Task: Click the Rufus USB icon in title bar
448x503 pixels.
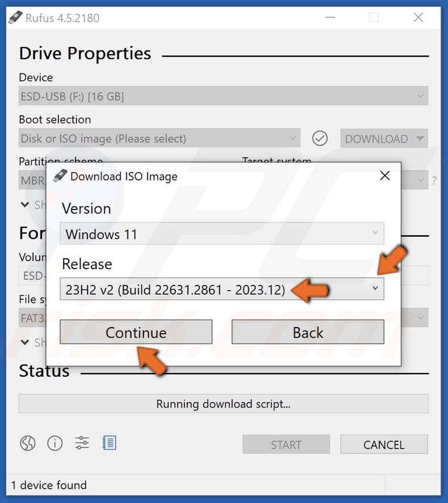Action: (x=15, y=18)
